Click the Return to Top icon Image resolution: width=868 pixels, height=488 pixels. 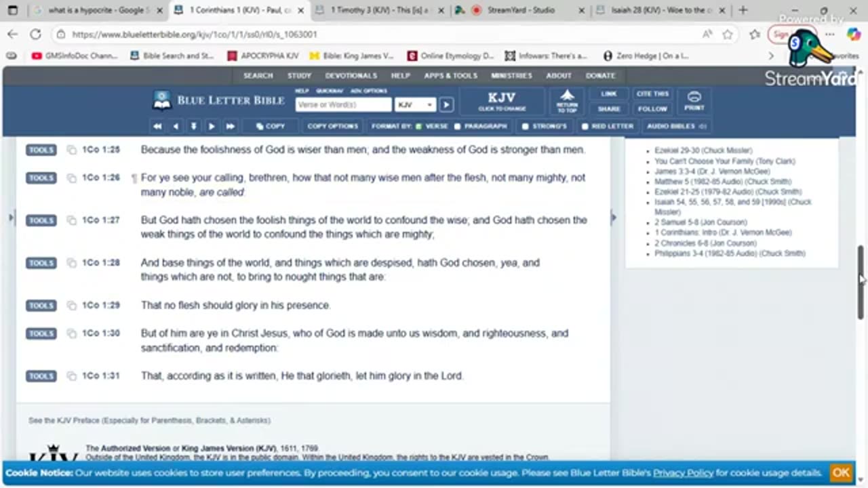pyautogui.click(x=567, y=101)
